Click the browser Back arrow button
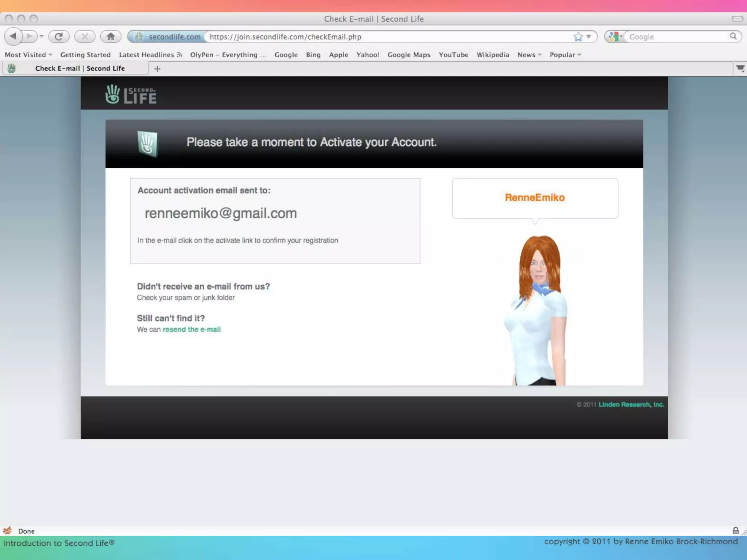Viewport: 747px width, 560px height. (13, 36)
